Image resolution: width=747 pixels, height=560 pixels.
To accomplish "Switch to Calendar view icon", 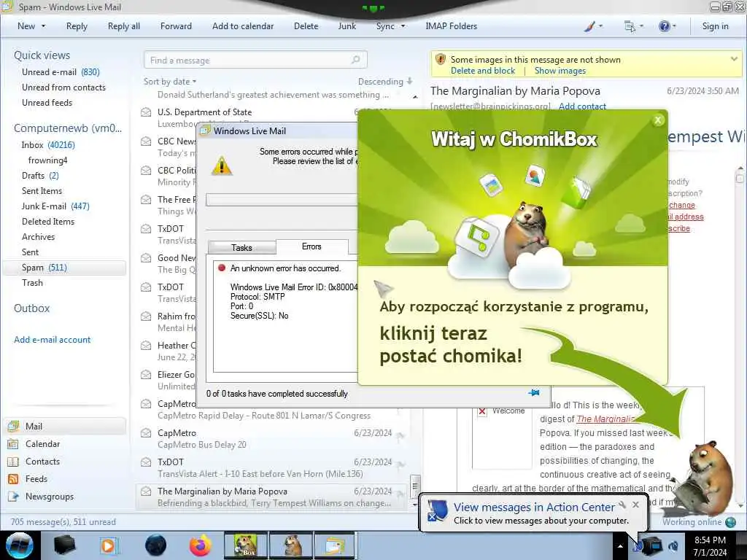I will tap(13, 444).
